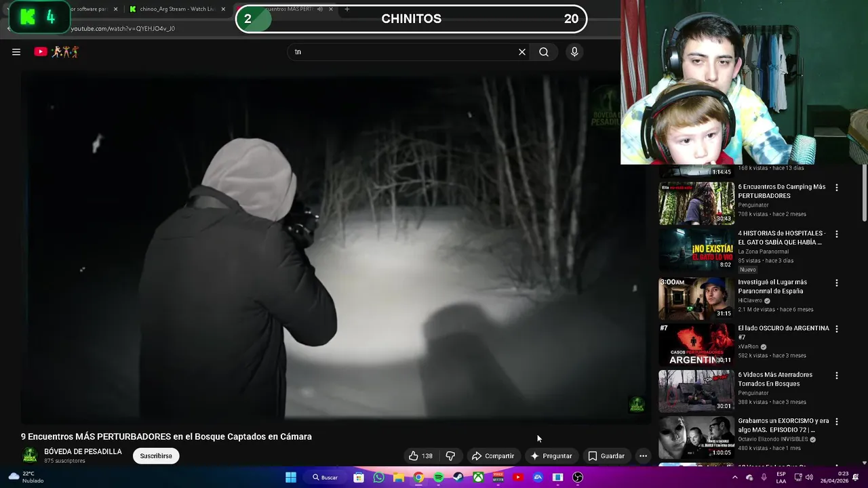This screenshot has height=488, width=868.
Task: Start voice search with the microphone icon
Action: coord(574,52)
